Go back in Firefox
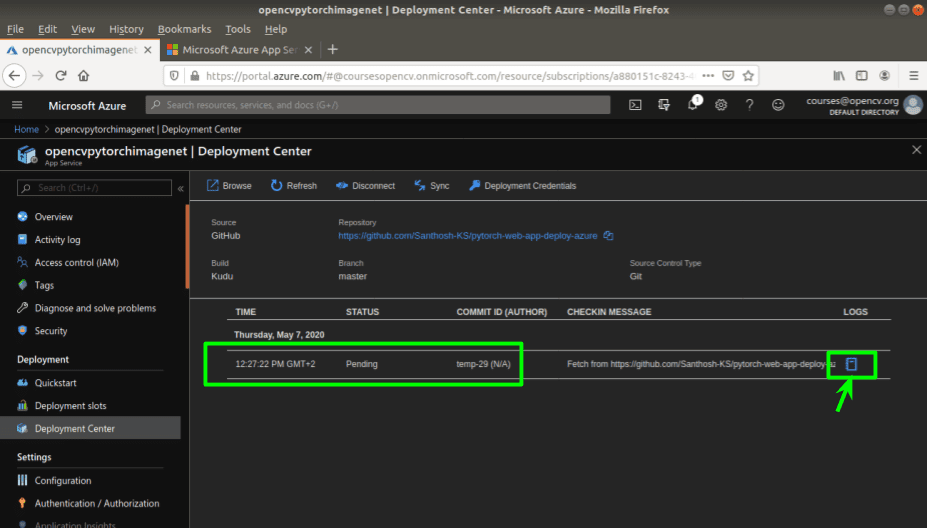The width and height of the screenshot is (927, 528). tap(14, 76)
